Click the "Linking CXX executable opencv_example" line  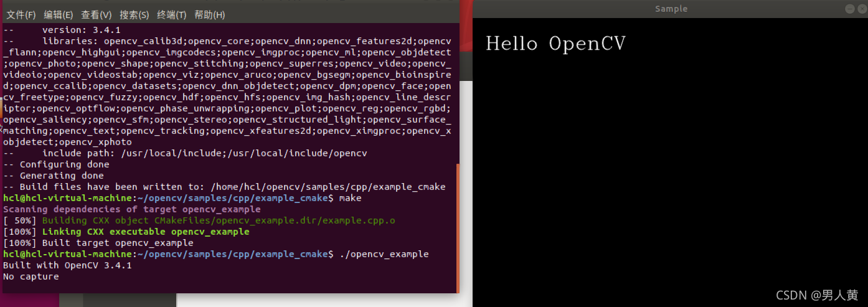pyautogui.click(x=126, y=232)
